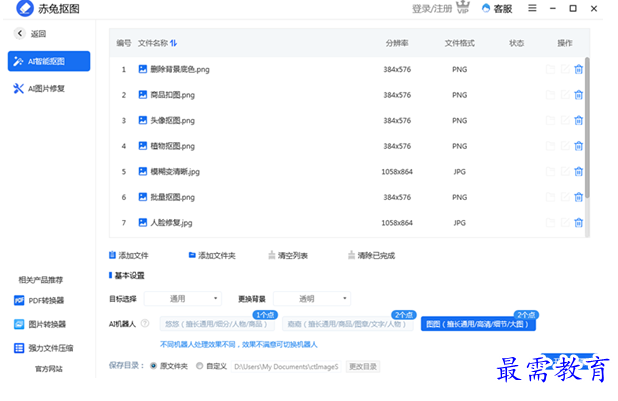Click the 状态 column header
The image size is (618, 401).
point(516,43)
